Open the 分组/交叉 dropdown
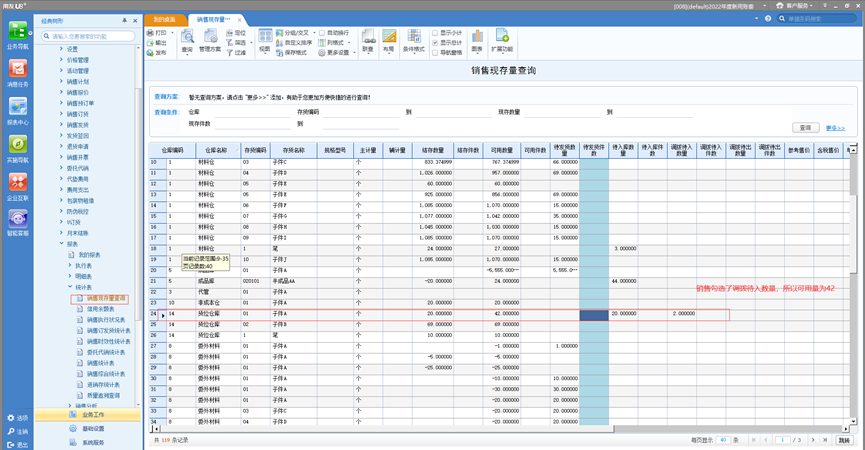This screenshot has width=865, height=450. point(314,33)
